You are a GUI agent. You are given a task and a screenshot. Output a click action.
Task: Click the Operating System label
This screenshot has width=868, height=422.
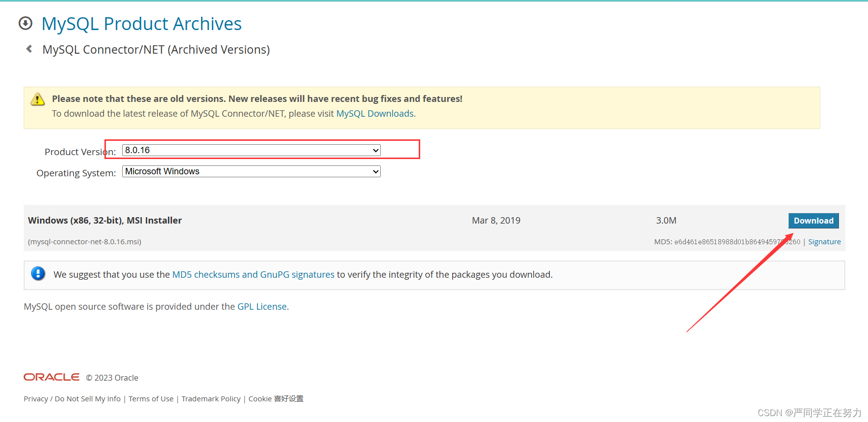76,173
